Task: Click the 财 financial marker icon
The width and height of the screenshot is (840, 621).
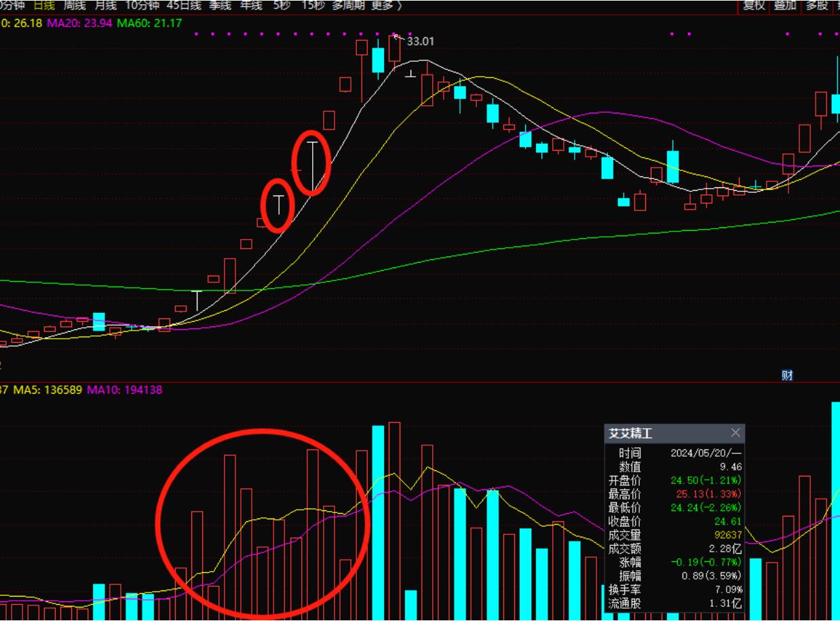Action: (787, 375)
